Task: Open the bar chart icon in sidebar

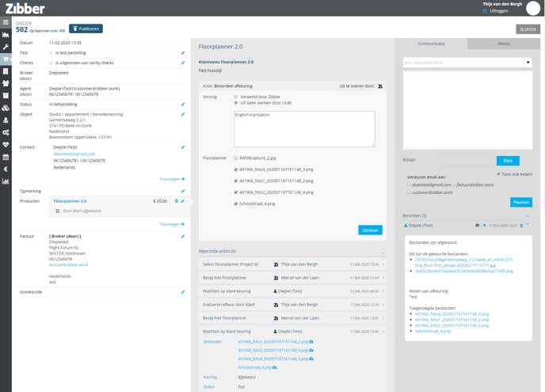Action: pos(6,181)
